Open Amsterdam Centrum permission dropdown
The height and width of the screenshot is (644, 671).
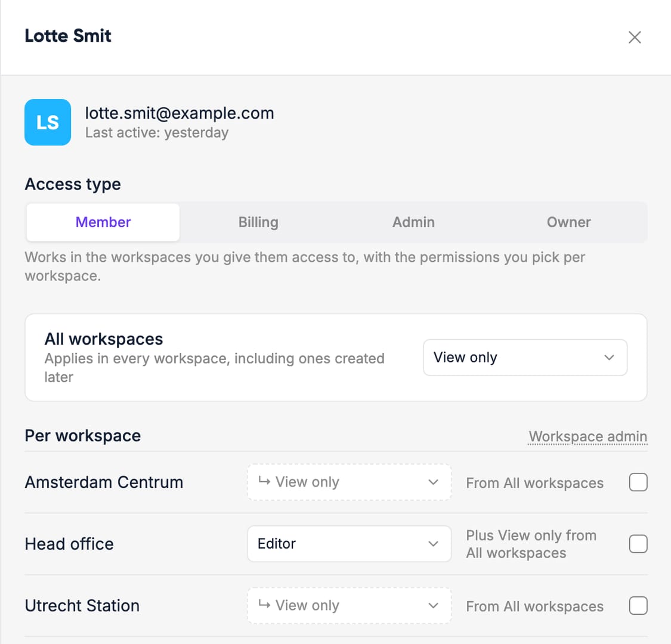pos(349,482)
